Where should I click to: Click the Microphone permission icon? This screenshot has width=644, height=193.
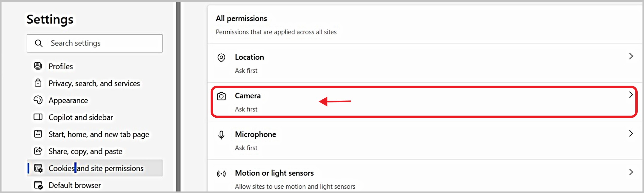click(x=221, y=135)
